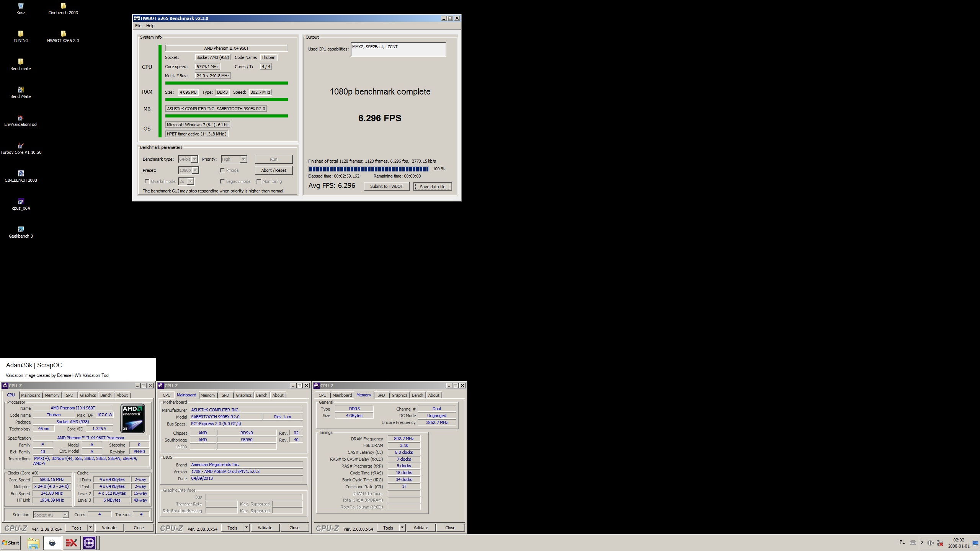Click the Used CPU capabilities text box

(x=398, y=49)
